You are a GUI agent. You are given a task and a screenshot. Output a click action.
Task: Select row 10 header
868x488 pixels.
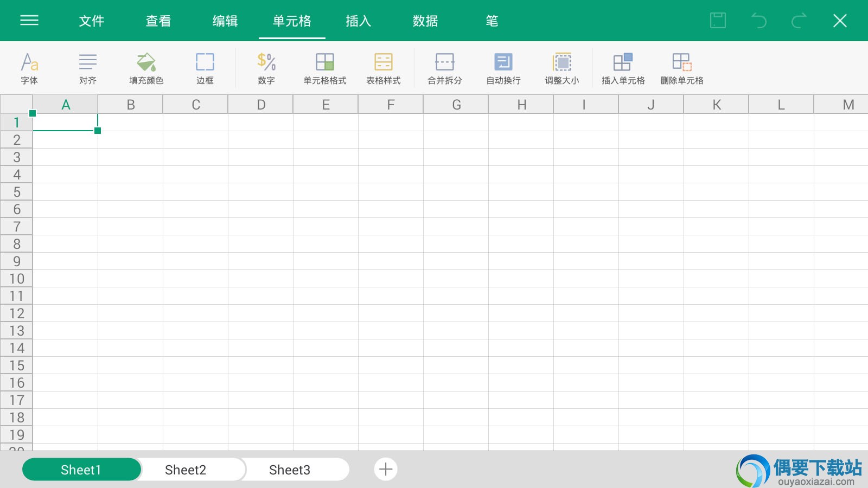coord(16,279)
